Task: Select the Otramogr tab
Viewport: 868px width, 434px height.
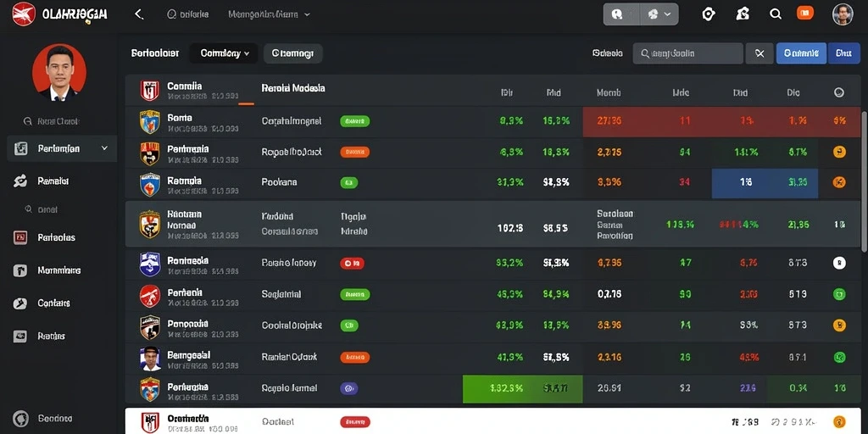Action: 292,53
